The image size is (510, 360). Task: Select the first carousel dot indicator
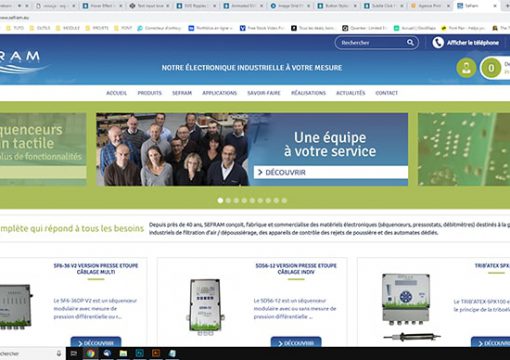coord(220,200)
